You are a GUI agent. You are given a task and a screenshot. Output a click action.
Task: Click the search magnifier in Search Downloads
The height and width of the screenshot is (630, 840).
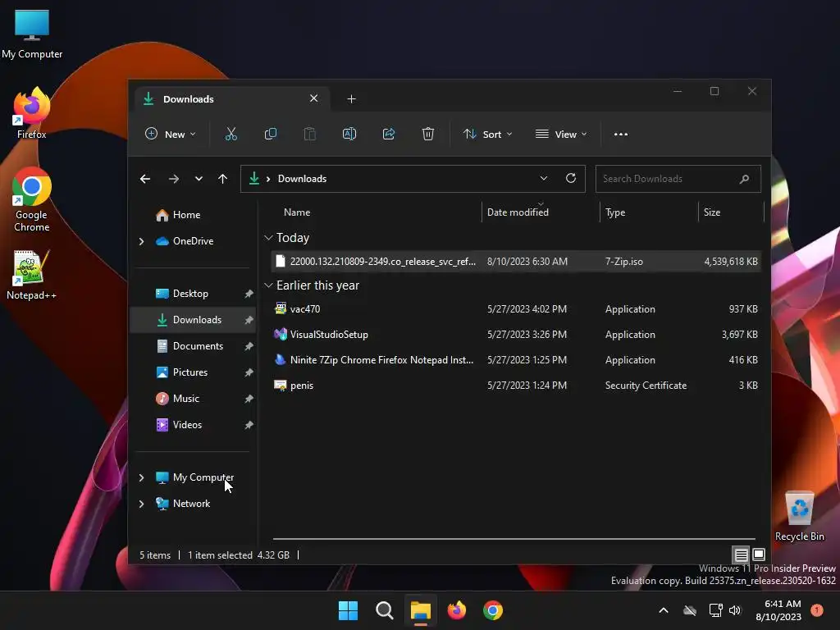pyautogui.click(x=744, y=179)
